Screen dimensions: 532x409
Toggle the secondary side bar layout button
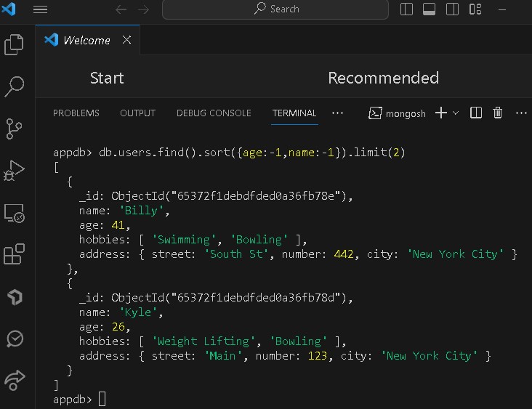pos(452,9)
